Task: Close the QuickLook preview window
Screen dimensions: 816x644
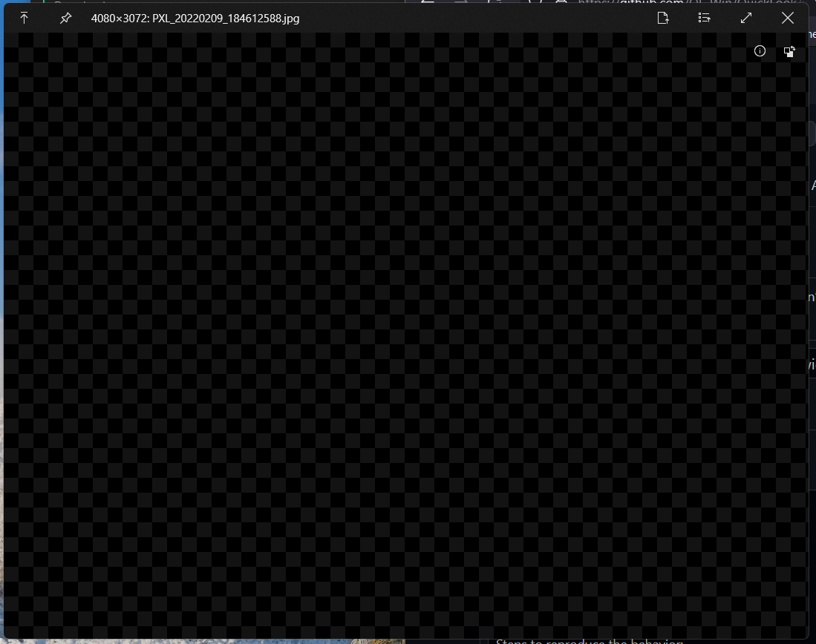Action: pos(788,19)
